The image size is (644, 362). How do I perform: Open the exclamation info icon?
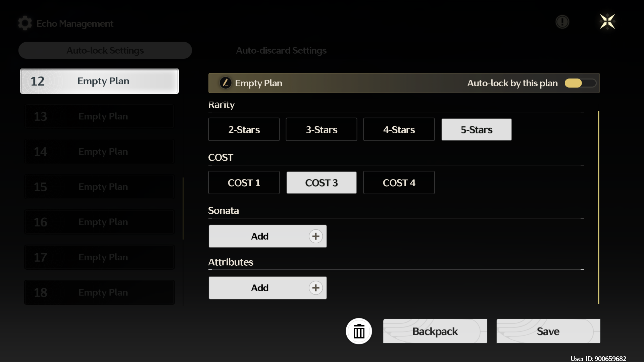[562, 22]
